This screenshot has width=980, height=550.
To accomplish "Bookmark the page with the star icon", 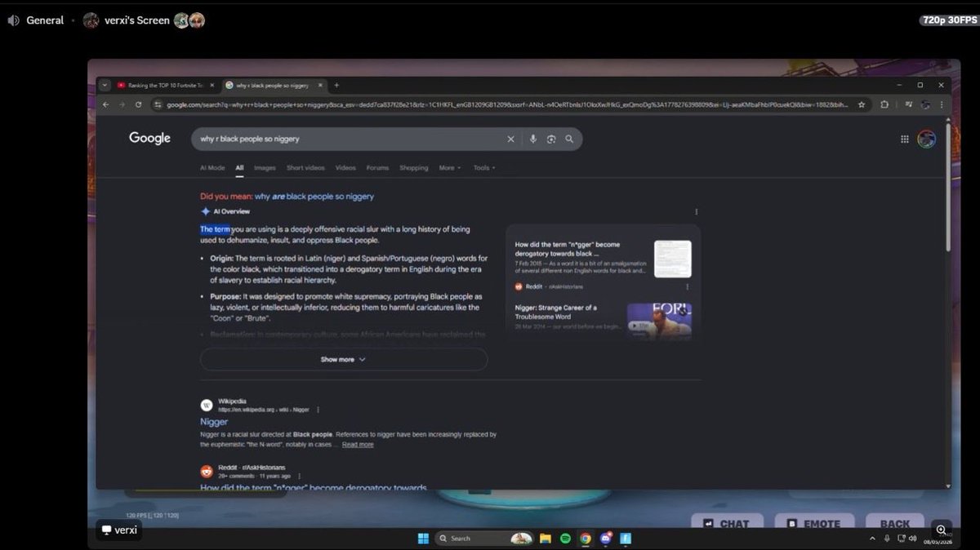I will pyautogui.click(x=862, y=104).
